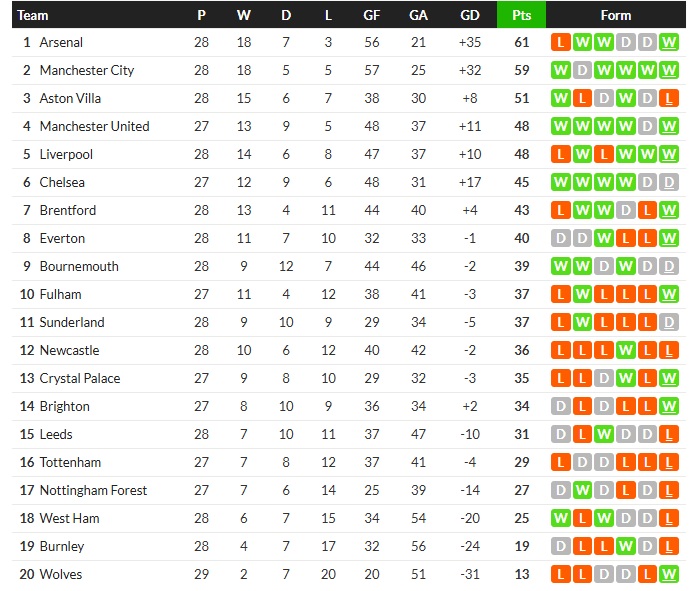Click Brentford's grey D form badge
Viewport: 695px width, 591px height.
click(x=626, y=211)
